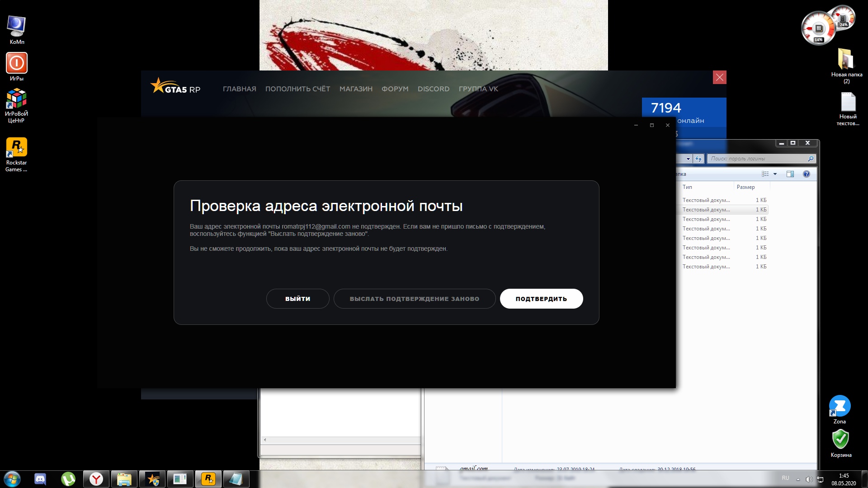Open the Zona desktop shortcut
868x488 pixels.
[840, 406]
